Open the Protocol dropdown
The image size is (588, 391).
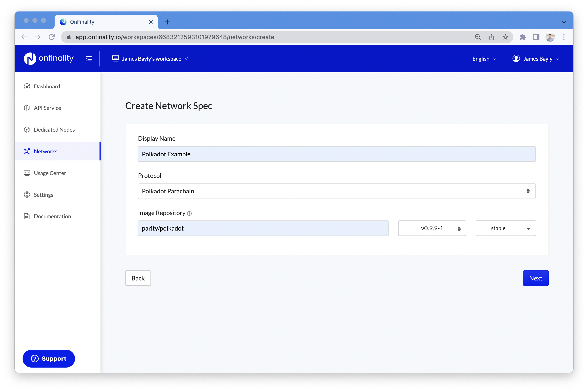tap(337, 191)
